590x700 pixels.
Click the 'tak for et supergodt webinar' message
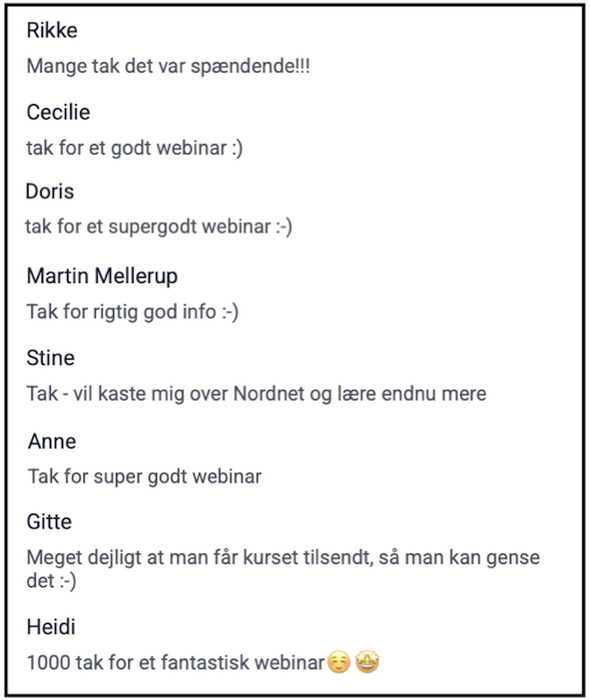pos(158,227)
